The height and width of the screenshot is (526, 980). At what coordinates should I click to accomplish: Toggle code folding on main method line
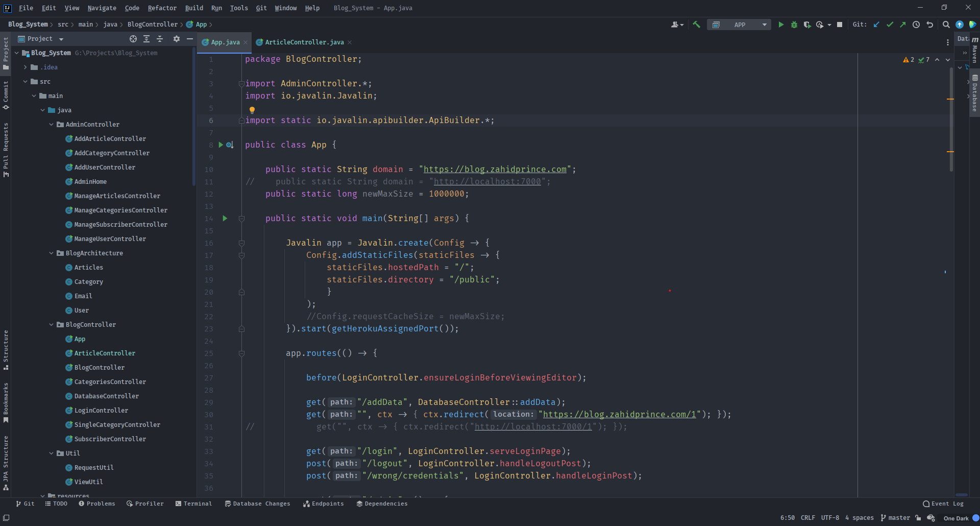pyautogui.click(x=241, y=219)
